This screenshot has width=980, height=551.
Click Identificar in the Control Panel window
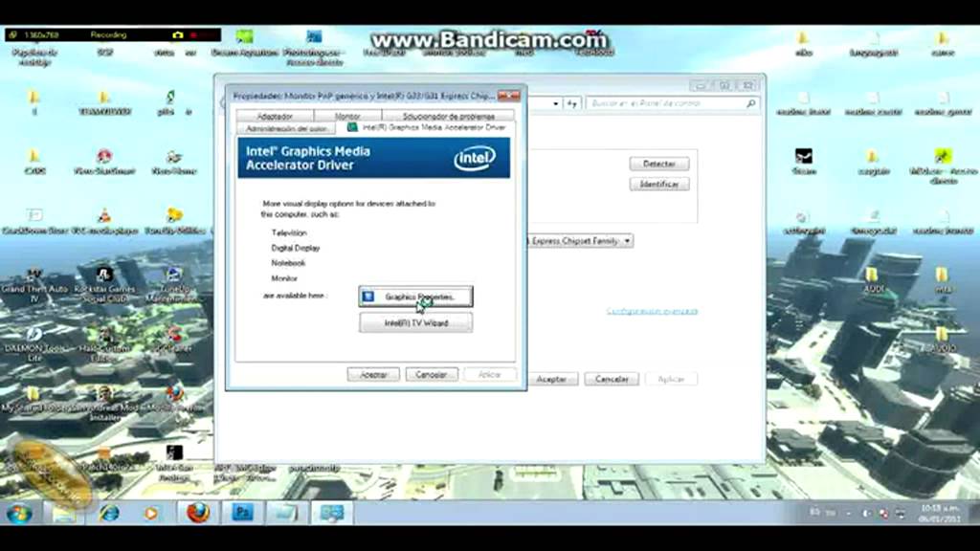coord(659,185)
